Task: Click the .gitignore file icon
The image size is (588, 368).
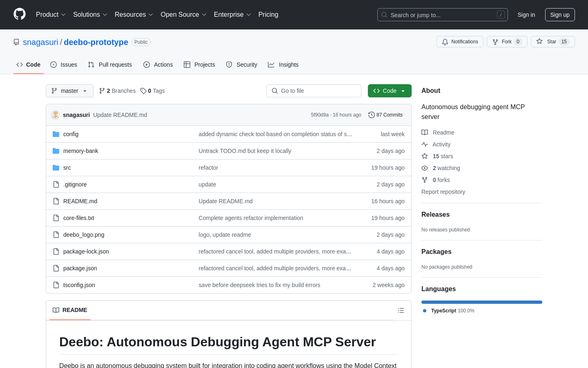Action: 56,184
